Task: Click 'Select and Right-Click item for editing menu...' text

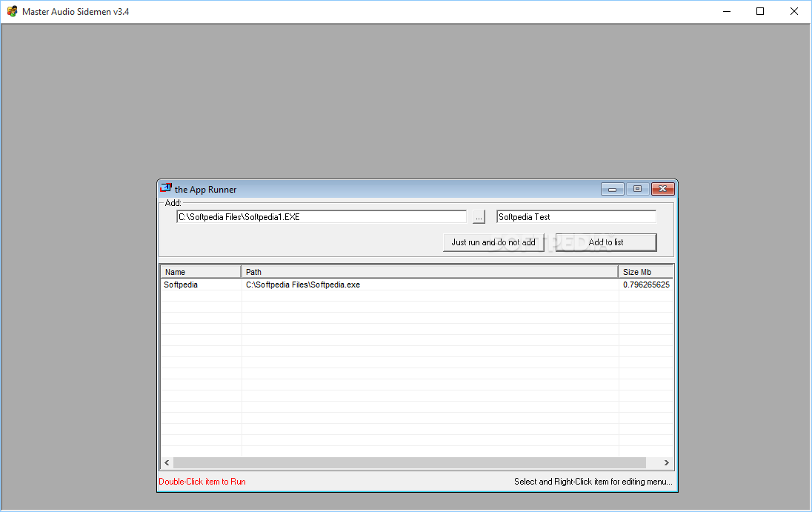Action: (593, 482)
